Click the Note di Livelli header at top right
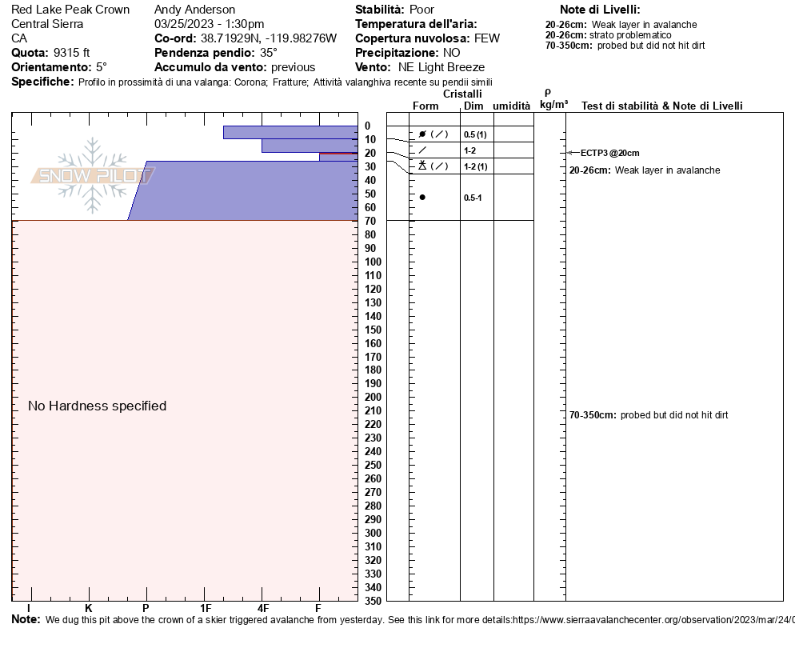This screenshot has width=795, height=672. point(600,10)
